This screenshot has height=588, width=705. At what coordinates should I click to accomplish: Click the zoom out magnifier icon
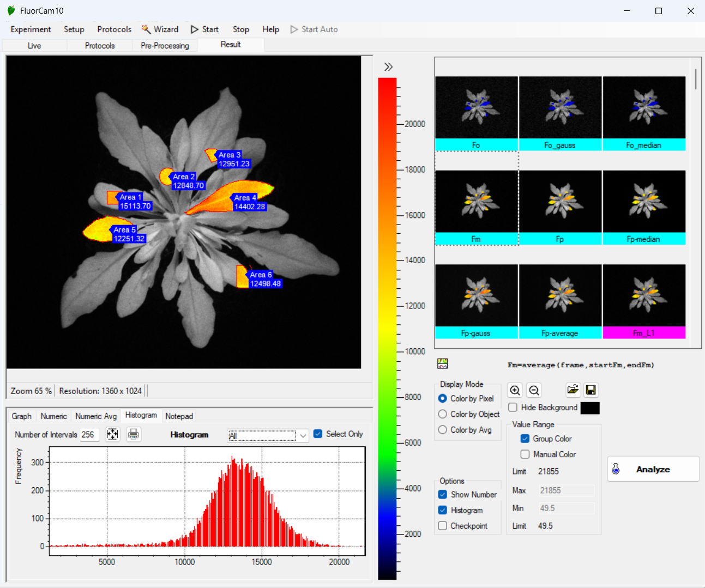pyautogui.click(x=534, y=390)
